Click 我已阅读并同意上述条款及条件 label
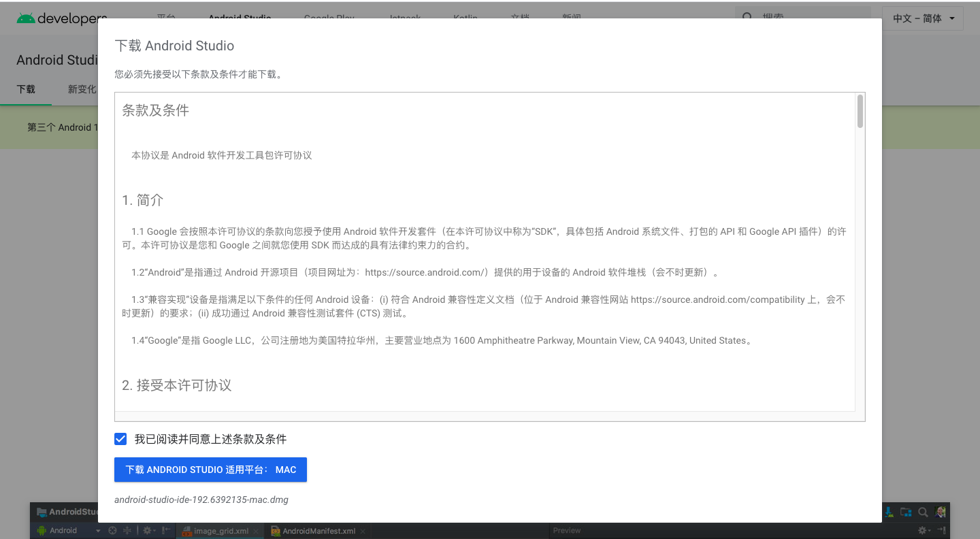Screen dimensions: 980x539 pos(210,439)
